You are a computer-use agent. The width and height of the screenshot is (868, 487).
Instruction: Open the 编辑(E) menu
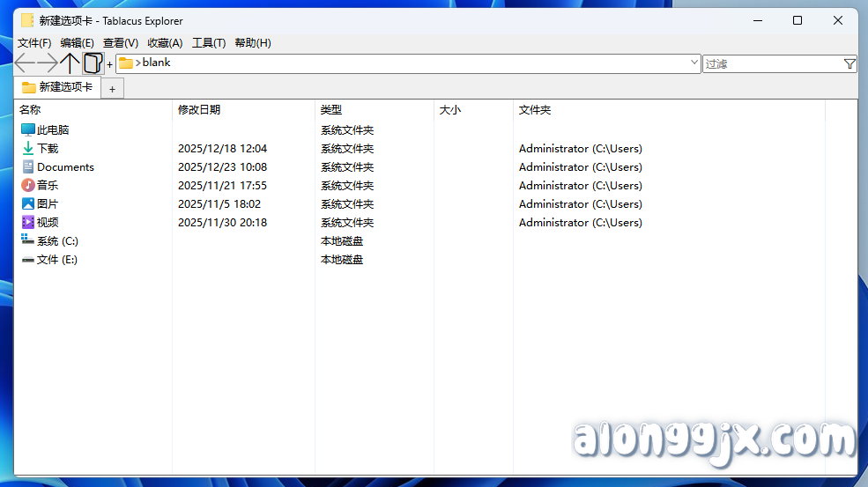77,42
